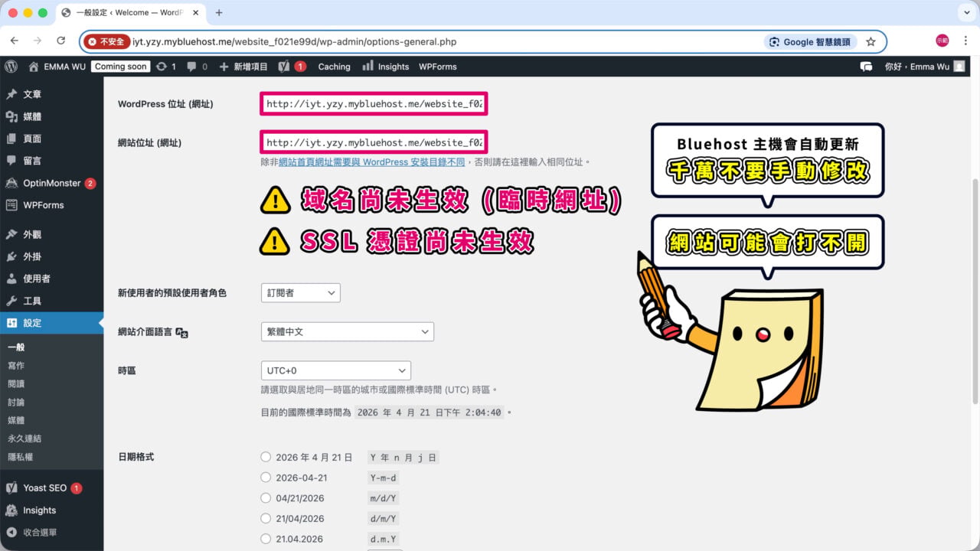This screenshot has width=980, height=551.
Task: Open the Users icon in sidebar
Action: (x=11, y=279)
